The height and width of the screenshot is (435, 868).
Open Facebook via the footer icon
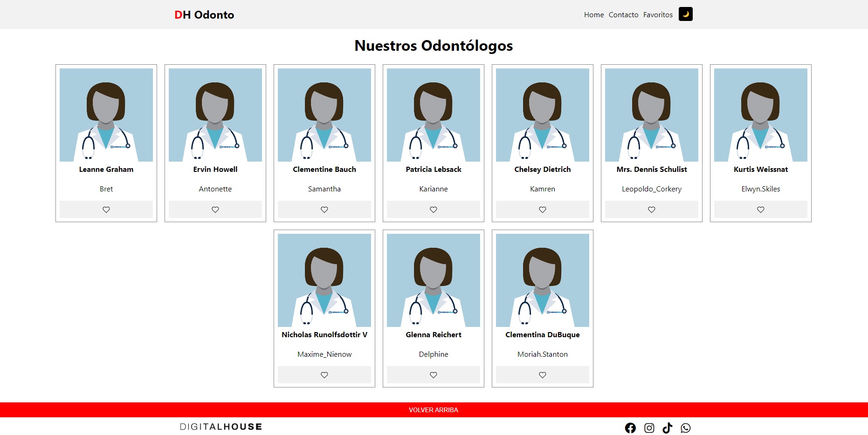click(630, 427)
